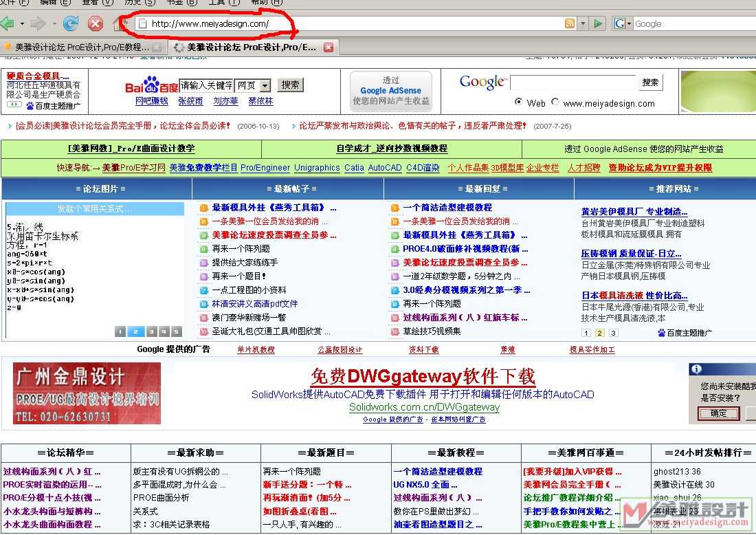
Task: Close the second tab with red X
Action: pos(329,47)
